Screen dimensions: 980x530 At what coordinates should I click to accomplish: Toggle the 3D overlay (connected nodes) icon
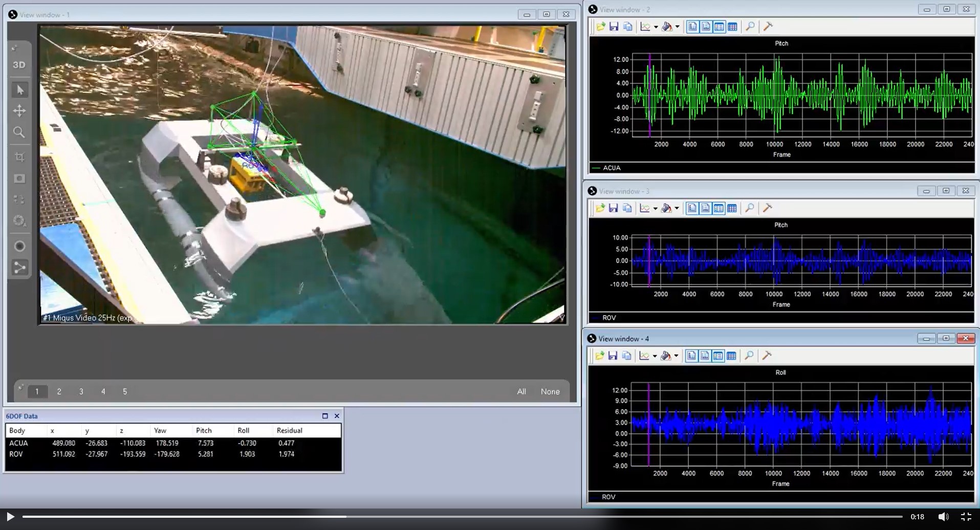point(19,267)
